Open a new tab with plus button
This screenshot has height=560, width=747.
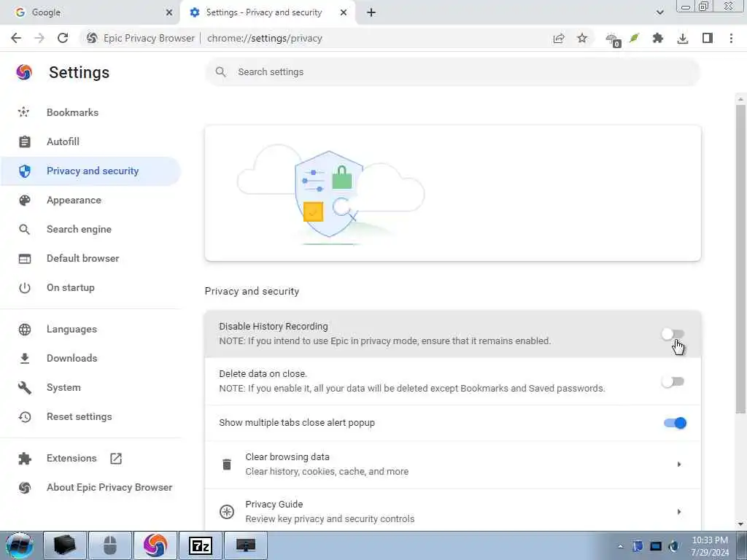point(371,12)
